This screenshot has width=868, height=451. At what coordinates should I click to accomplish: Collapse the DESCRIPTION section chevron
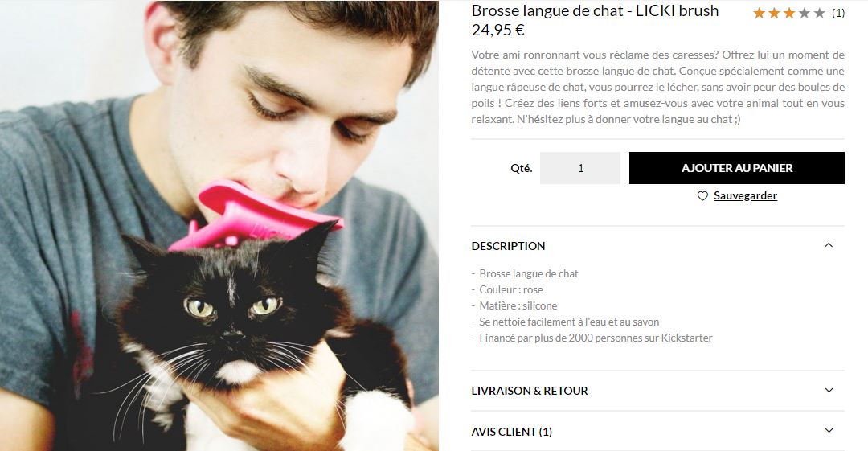tap(829, 245)
